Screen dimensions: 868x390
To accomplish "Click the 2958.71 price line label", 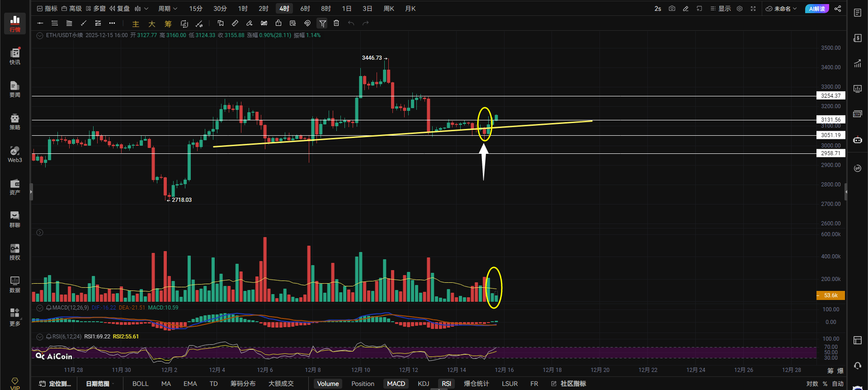I will 831,153.
